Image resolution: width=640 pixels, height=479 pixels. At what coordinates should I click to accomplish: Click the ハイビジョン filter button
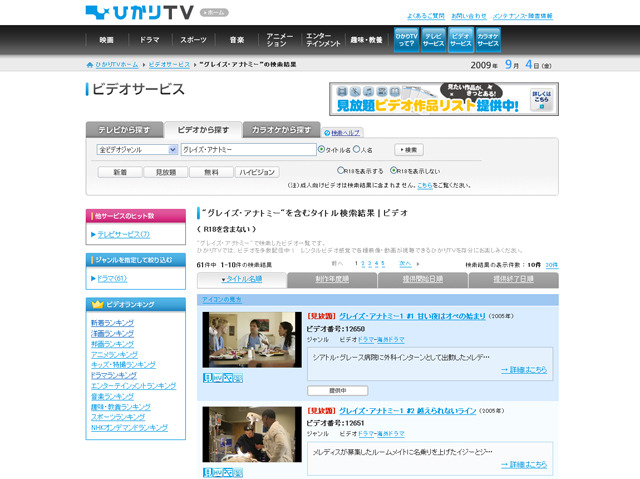[257, 172]
